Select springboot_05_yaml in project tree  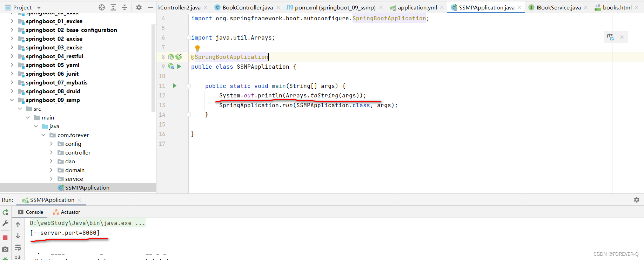click(x=53, y=65)
